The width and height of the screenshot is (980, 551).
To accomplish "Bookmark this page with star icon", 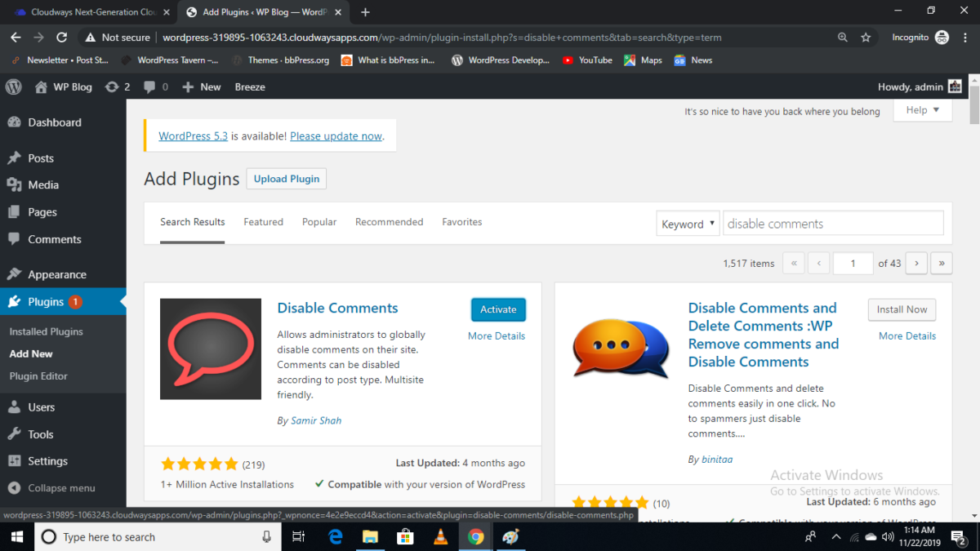I will (866, 38).
